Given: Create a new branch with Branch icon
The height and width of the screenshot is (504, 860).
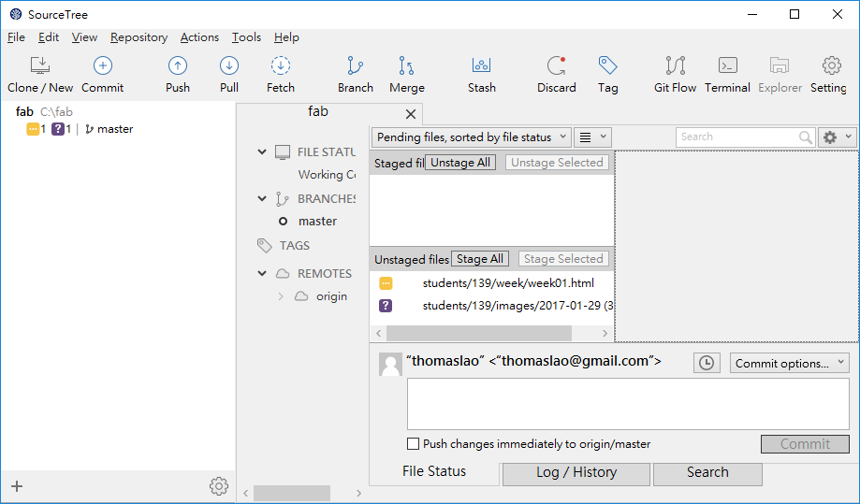Looking at the screenshot, I should point(355,65).
